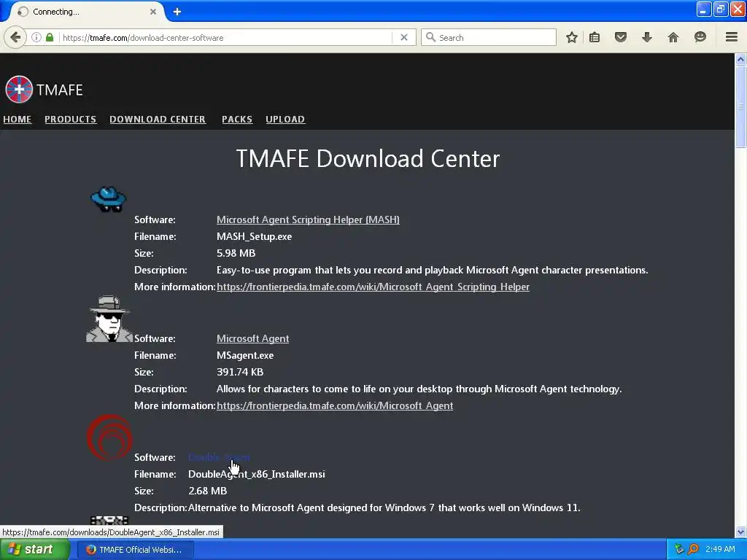Select the MASH_Setup.exe filename text
The image size is (747, 560).
[254, 237]
